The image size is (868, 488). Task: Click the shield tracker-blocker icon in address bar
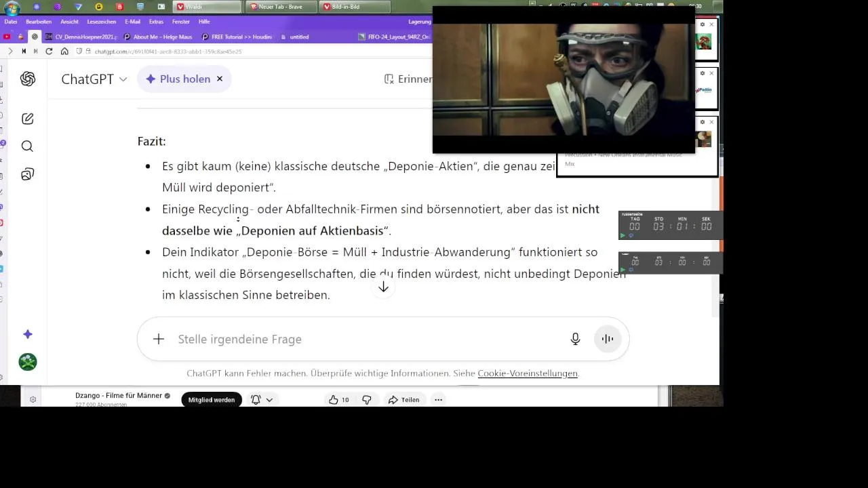[79, 52]
